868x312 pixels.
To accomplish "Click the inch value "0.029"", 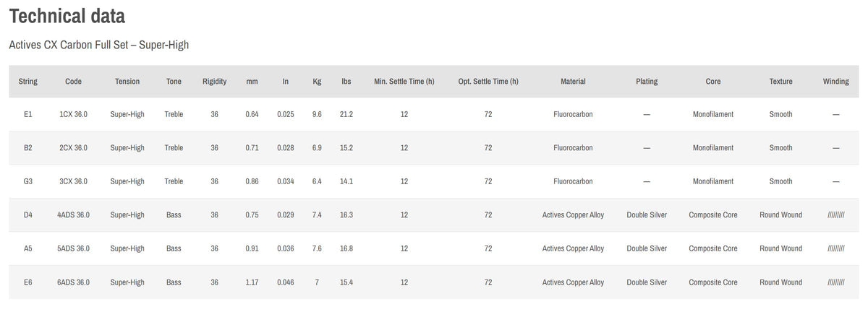I will (x=286, y=215).
